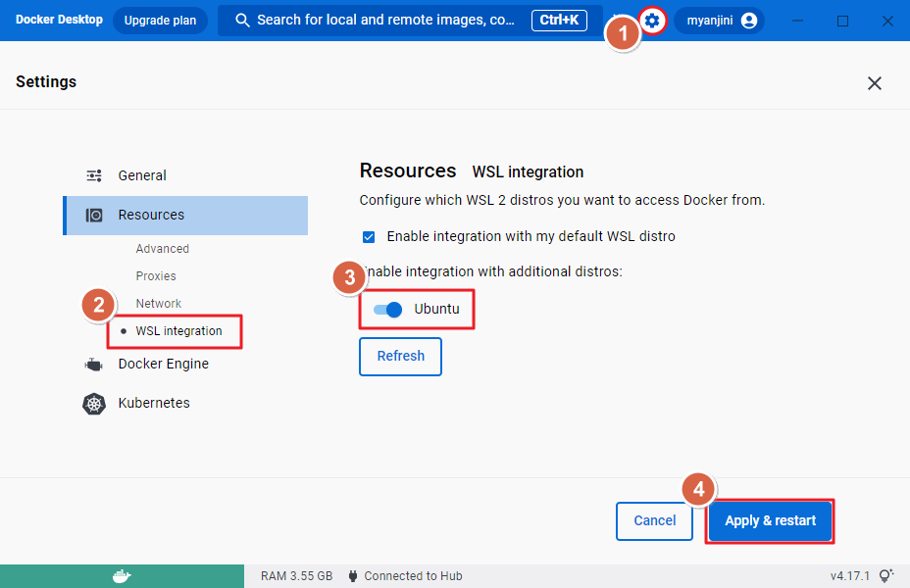Click RAM 3.55 GB status text
910x588 pixels.
pyautogui.click(x=296, y=576)
